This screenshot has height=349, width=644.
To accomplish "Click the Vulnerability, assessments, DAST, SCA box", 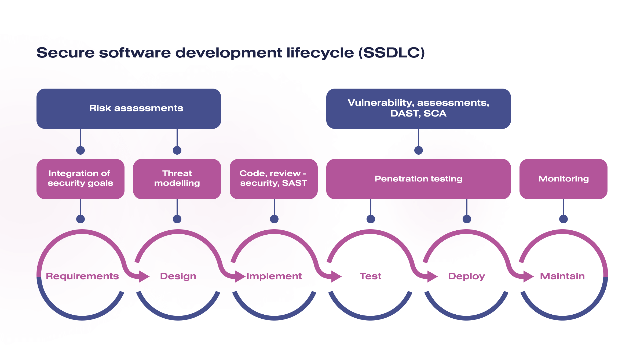I will click(x=418, y=108).
